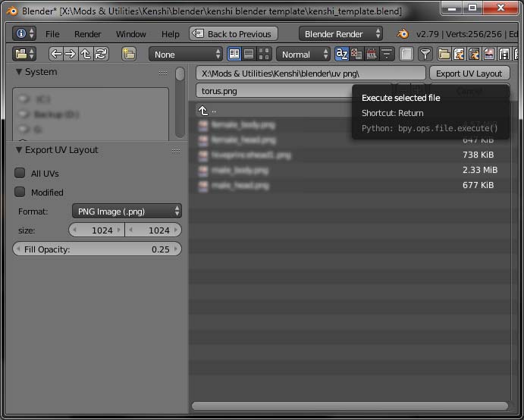Toggle .blend files filter icon

(x=460, y=54)
